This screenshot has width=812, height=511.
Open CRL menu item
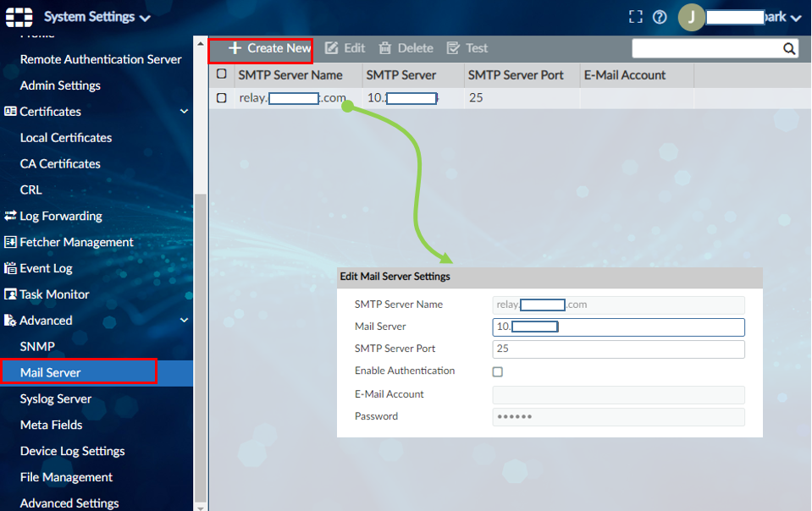(x=31, y=190)
